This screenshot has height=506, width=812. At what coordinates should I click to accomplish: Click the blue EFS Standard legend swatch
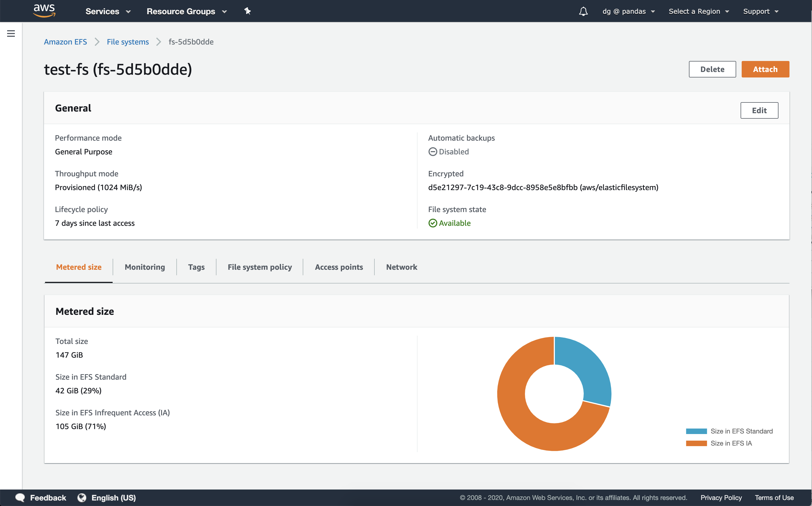696,431
